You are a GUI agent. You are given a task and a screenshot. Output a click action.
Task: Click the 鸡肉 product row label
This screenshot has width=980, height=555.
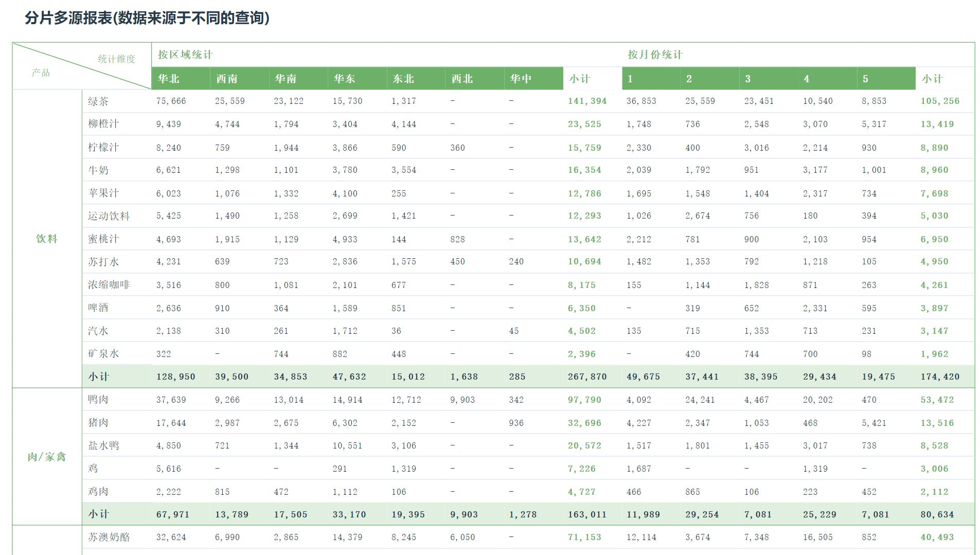click(98, 492)
